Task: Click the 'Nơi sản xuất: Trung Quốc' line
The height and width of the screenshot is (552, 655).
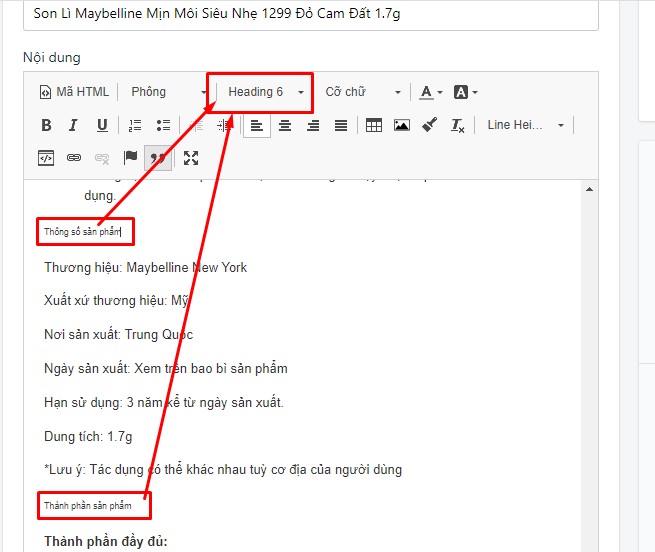Action: point(119,335)
